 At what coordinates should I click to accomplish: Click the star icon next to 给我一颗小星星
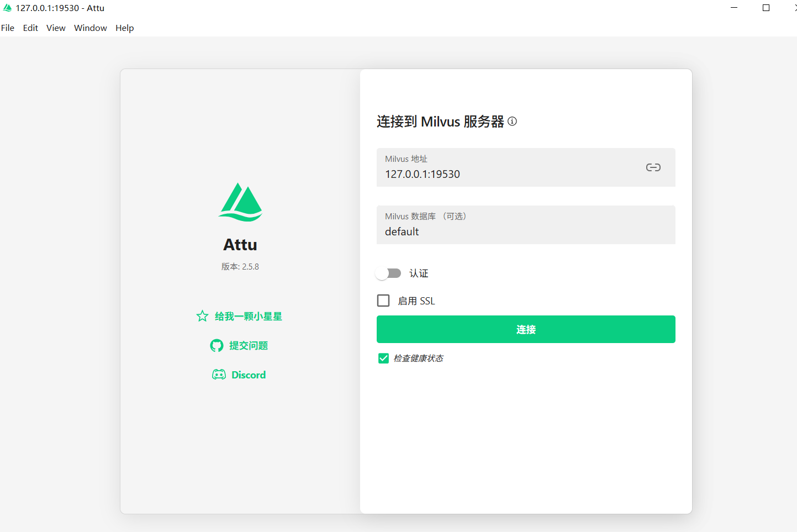tap(202, 315)
